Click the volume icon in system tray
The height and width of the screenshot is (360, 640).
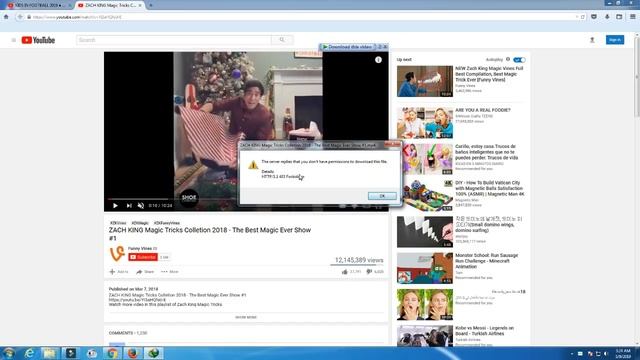(x=606, y=353)
